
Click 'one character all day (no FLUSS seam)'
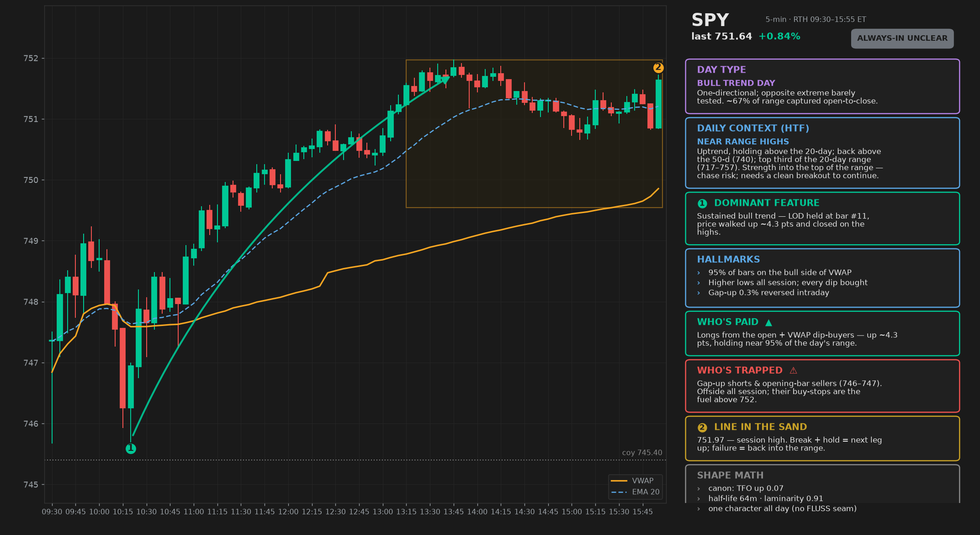coord(783,508)
